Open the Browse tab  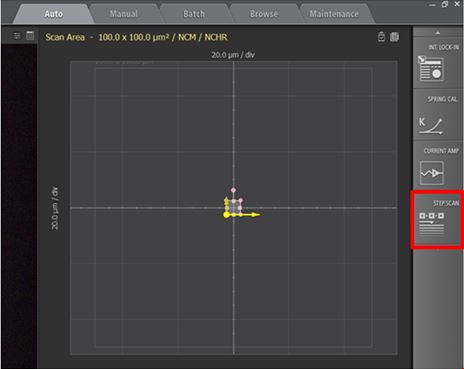coord(264,14)
